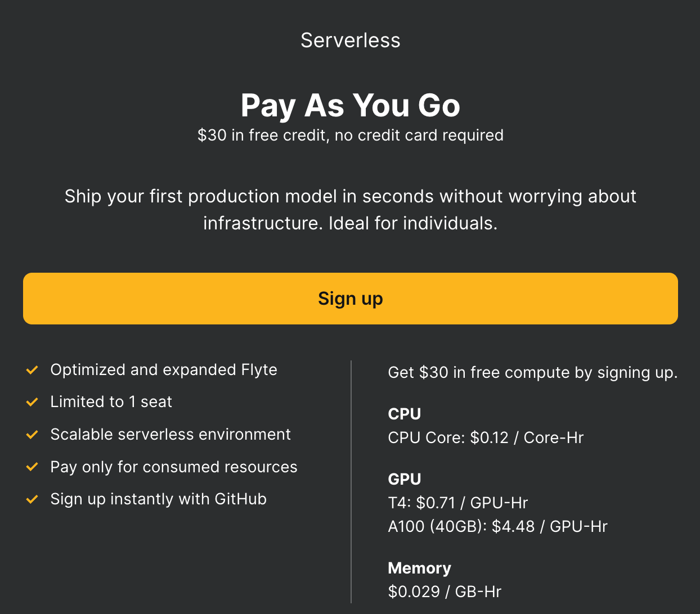Click the $0.029 / GB-Hr memory price
The width and height of the screenshot is (700, 614).
tap(445, 592)
